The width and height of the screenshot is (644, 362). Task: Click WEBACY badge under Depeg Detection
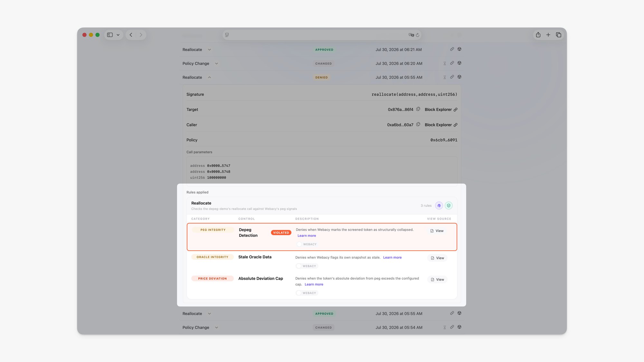(307, 245)
